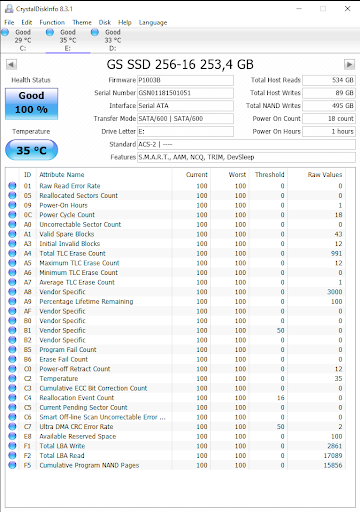Click the status dot for Reallocated Sectors Count
The height and width of the screenshot is (512, 360).
coord(12,195)
